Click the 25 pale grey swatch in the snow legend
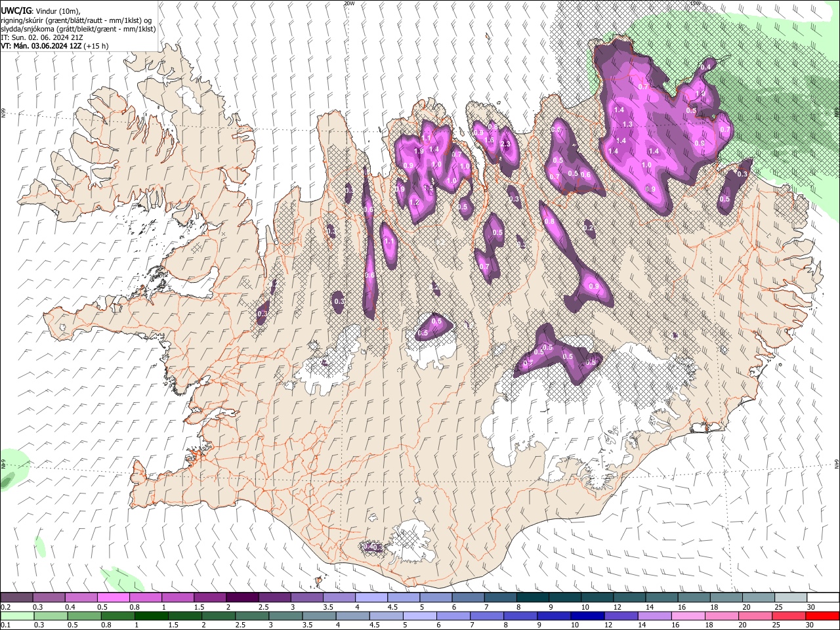This screenshot has width=840, height=630. coord(791,597)
